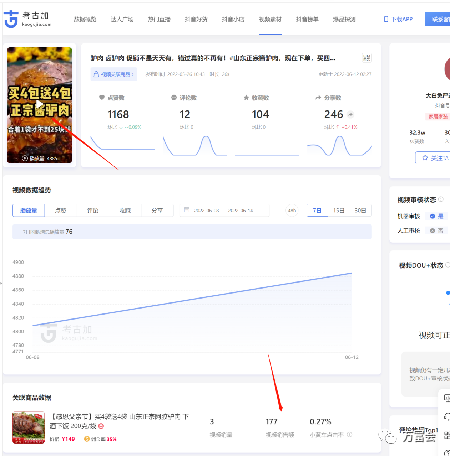Select the related video count 3
The height and width of the screenshot is (457, 450).
point(212,422)
